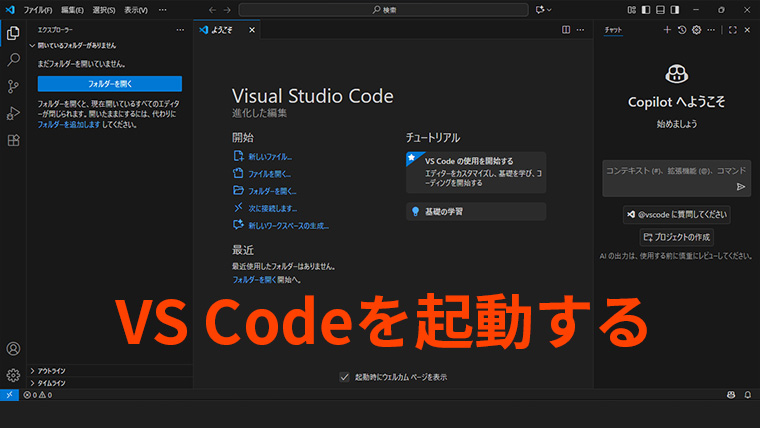The width and height of the screenshot is (760, 428).
Task: Click the split editor icon
Action: tap(566, 30)
